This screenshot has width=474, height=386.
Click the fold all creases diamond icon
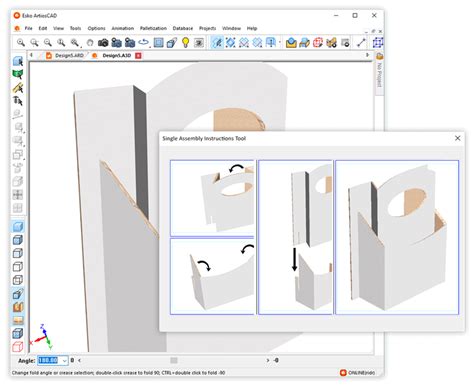230,43
